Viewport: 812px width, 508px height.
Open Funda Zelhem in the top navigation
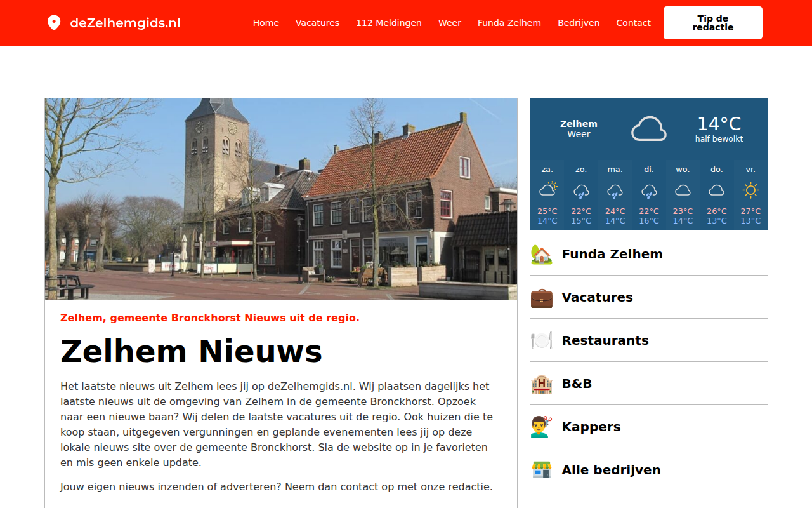click(x=509, y=23)
